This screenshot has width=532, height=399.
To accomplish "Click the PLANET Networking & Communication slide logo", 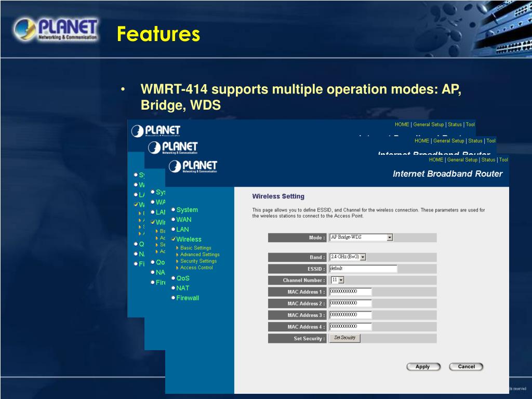I will coord(56,30).
